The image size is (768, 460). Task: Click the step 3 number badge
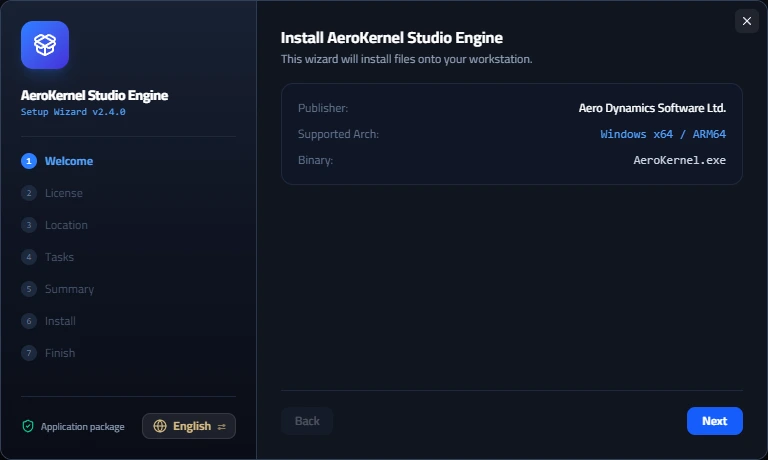coord(29,225)
